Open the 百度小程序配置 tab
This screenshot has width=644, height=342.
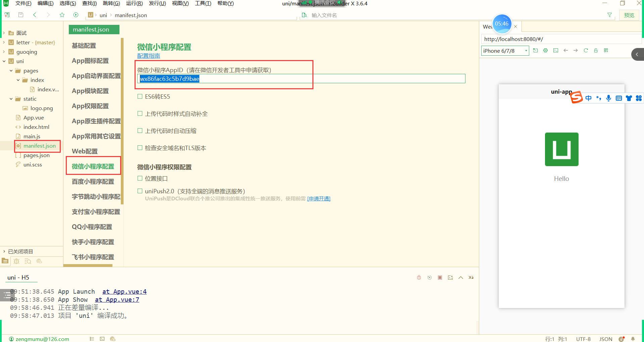click(x=93, y=182)
